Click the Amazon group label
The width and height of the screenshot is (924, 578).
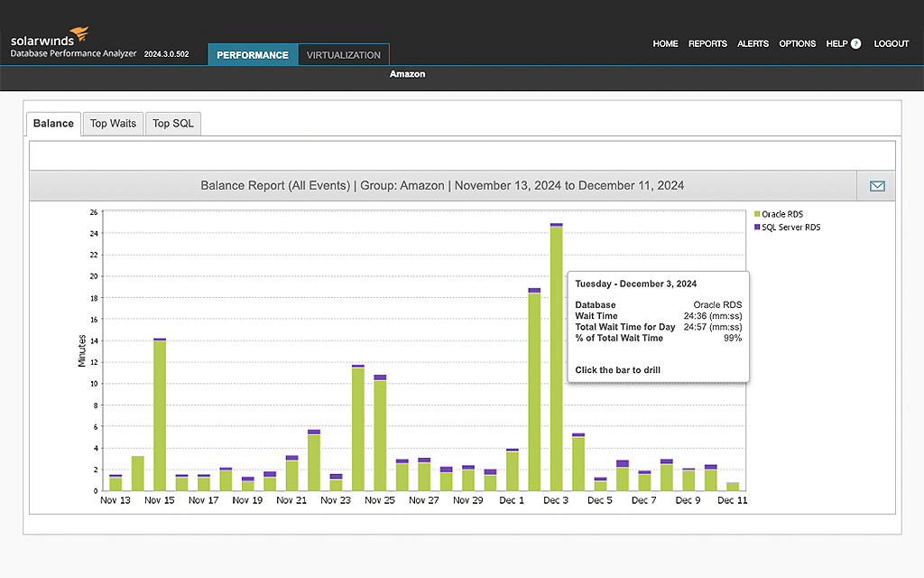tap(407, 74)
